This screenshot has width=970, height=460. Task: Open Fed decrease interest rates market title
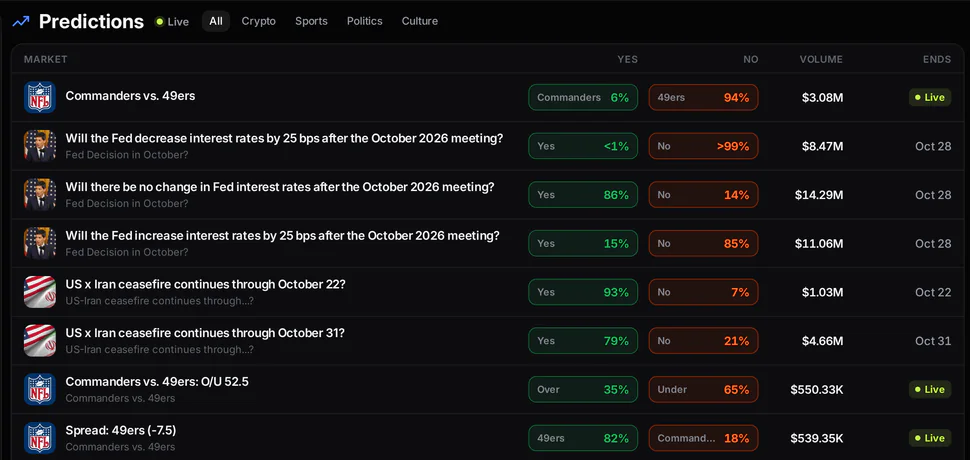click(284, 138)
